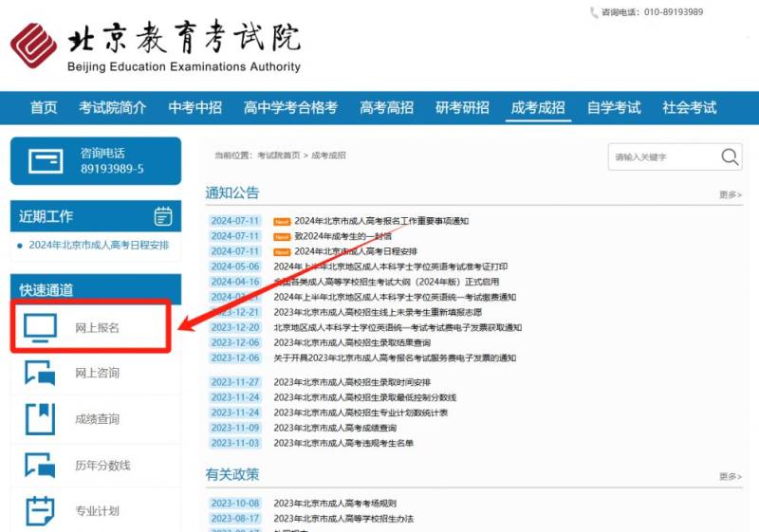This screenshot has width=759, height=532.
Task: Click 考试院首页 in the breadcrumb
Action: (279, 155)
